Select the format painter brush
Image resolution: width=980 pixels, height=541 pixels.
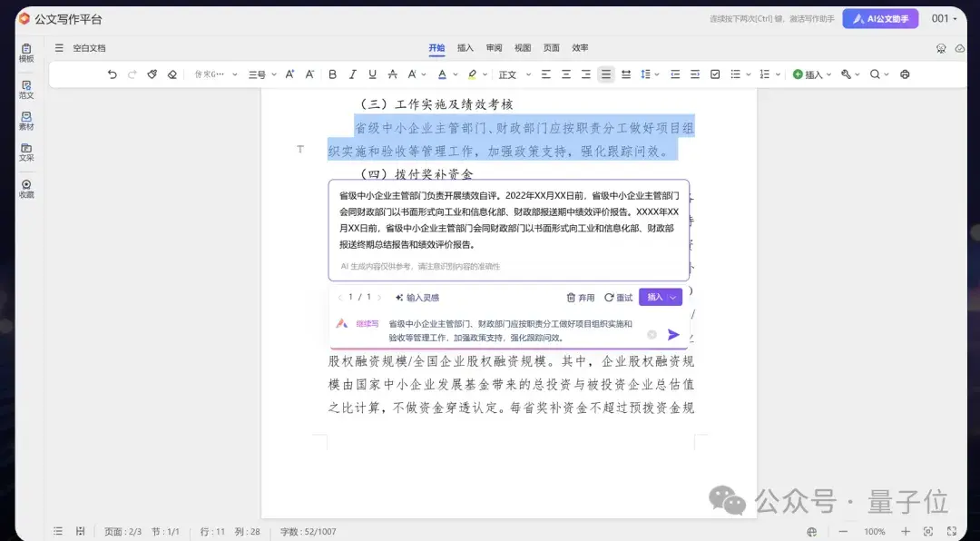(x=152, y=74)
